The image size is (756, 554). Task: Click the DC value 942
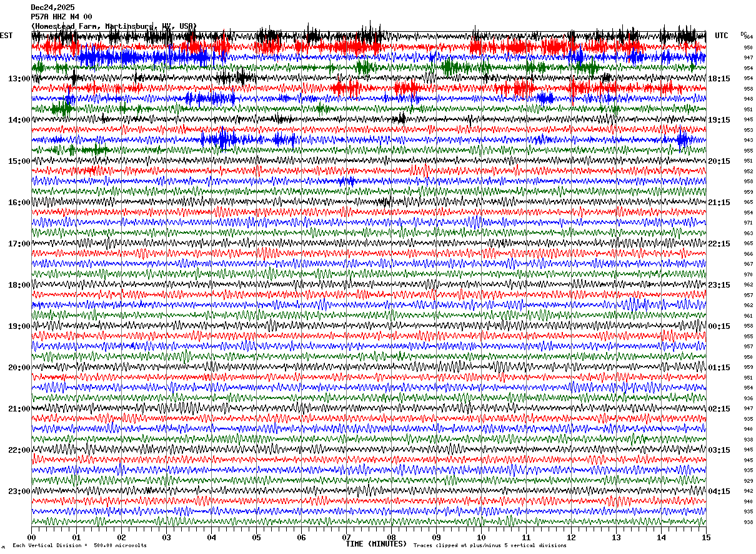[x=748, y=491]
